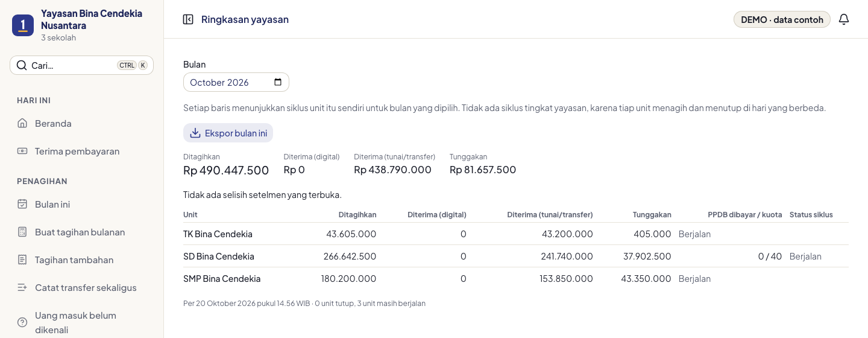Collapse sidebar with the panel toggle icon
Screen dimensions: 868x338
click(188, 19)
